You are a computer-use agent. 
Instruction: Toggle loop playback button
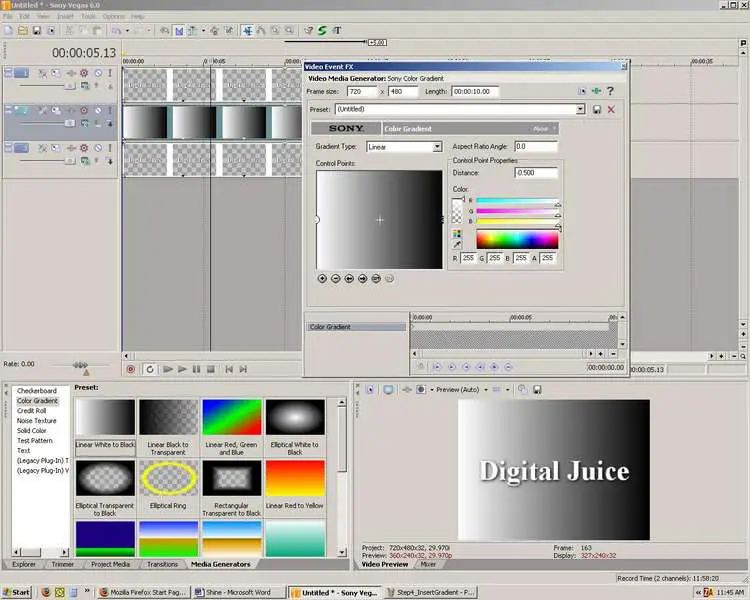tap(150, 369)
